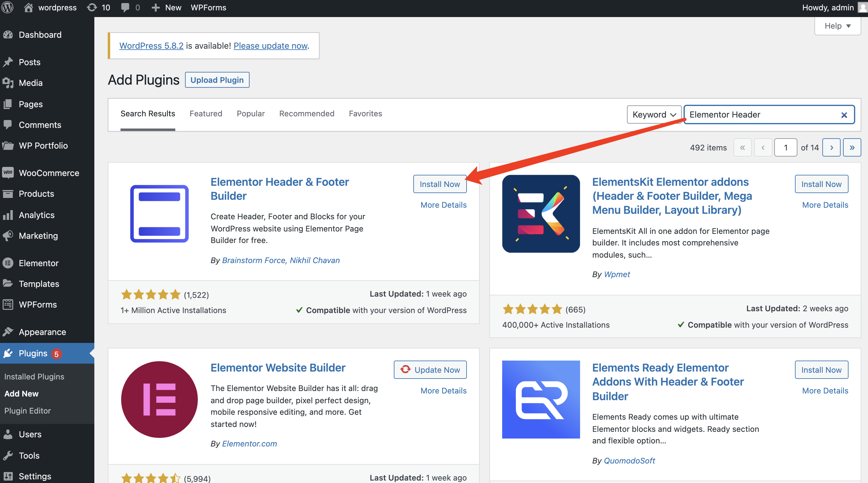
Task: Switch to Featured tab
Action: tap(205, 114)
